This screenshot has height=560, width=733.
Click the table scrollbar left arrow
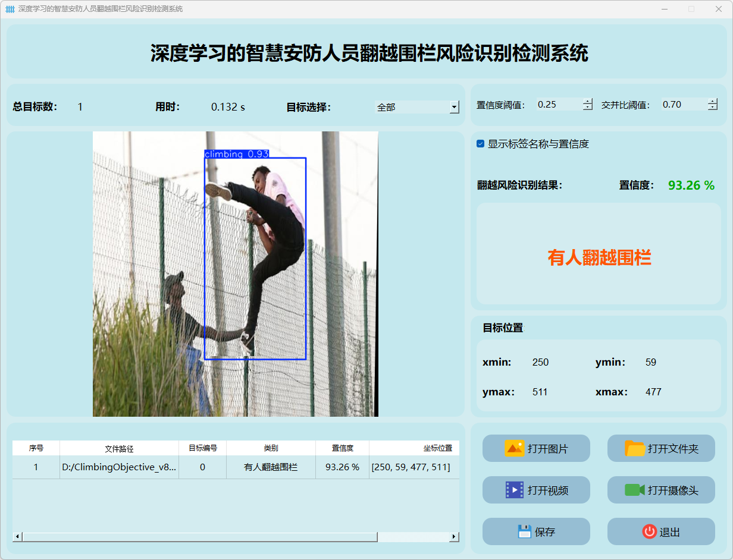pyautogui.click(x=17, y=537)
